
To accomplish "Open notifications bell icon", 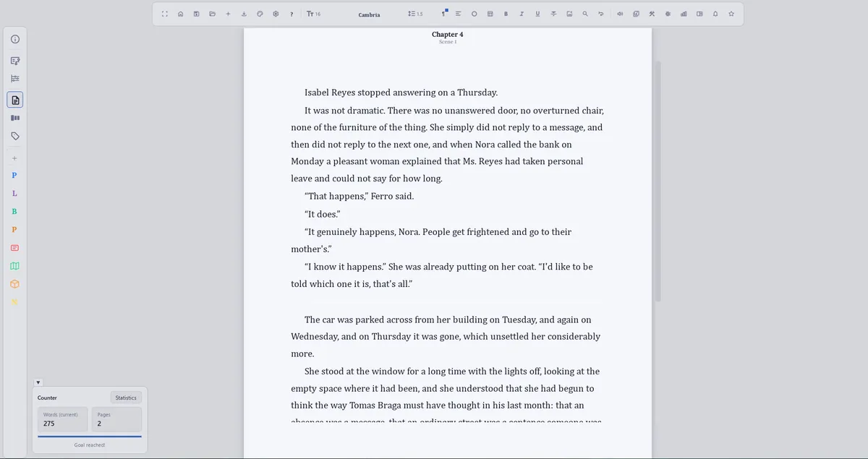I will (x=715, y=14).
